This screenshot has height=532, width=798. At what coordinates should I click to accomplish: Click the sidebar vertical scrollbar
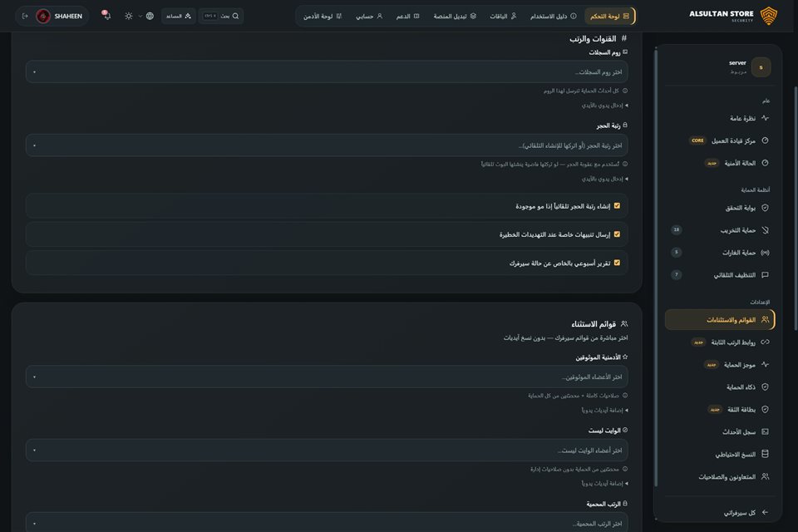[656, 268]
